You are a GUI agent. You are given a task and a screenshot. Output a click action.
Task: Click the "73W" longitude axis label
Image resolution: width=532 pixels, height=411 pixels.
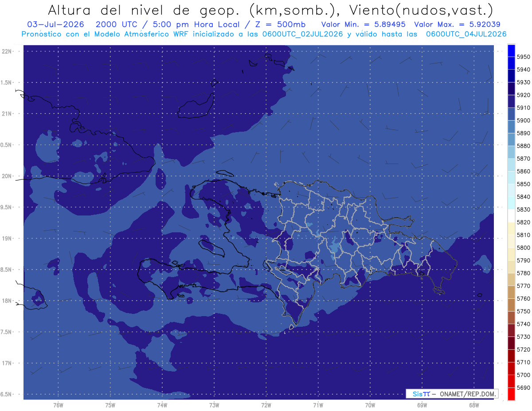214,406
